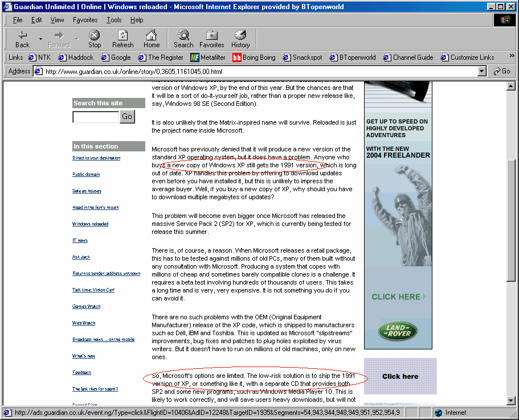Open the Forward history dropdown arrow
The width and height of the screenshot is (519, 420).
(77, 39)
